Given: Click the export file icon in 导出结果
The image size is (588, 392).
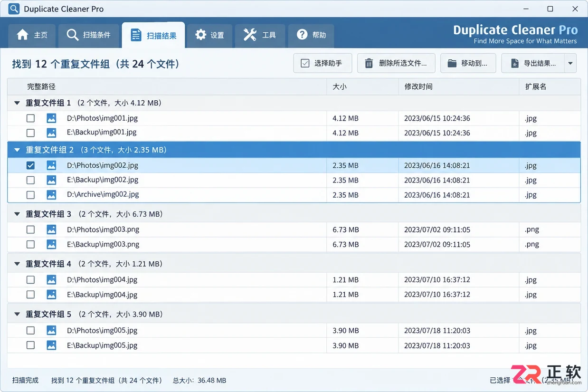Looking at the screenshot, I should pyautogui.click(x=514, y=63).
